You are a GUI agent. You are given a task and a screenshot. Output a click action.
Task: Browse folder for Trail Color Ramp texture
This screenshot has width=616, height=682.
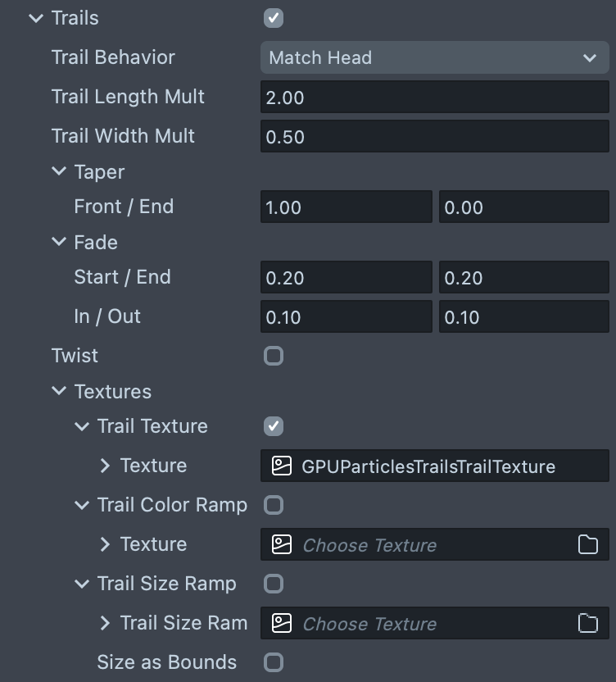click(588, 545)
